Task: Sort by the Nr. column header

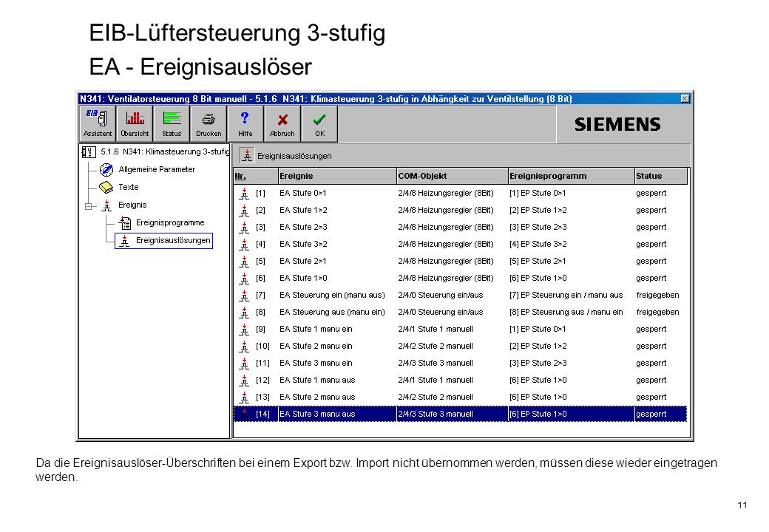Action: [x=256, y=176]
